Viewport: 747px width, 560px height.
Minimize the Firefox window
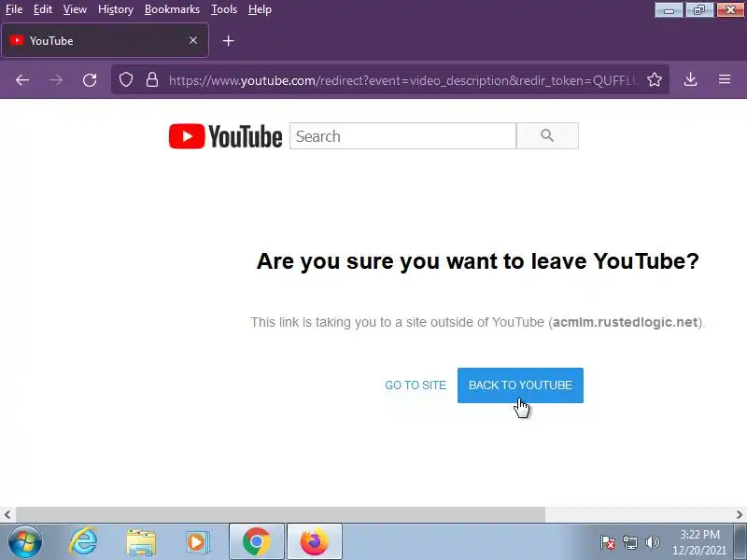[x=669, y=10]
